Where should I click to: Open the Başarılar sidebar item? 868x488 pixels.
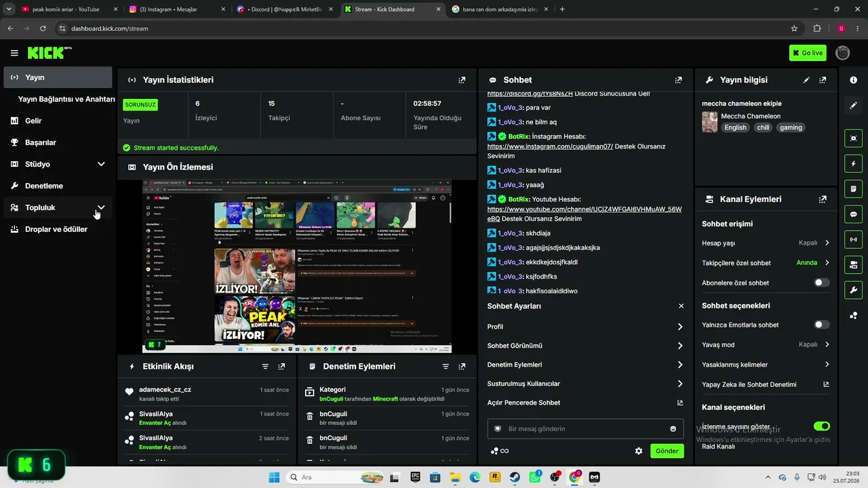click(58, 142)
